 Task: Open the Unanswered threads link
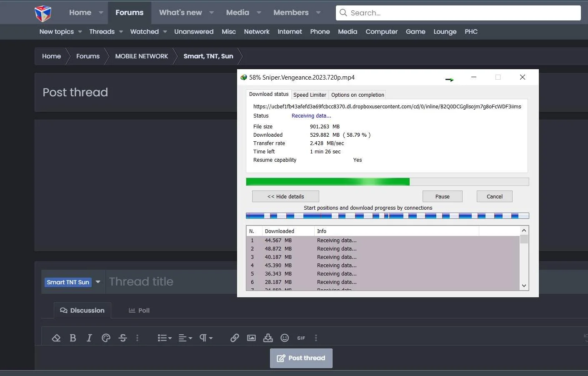pos(194,32)
